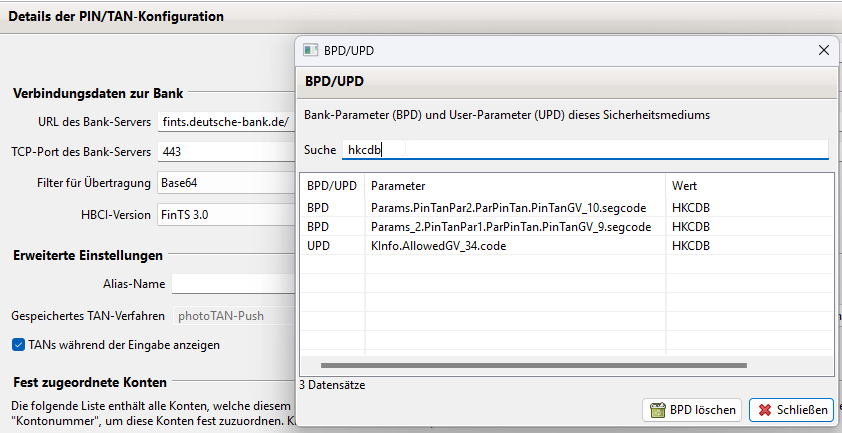
Task: Click the BPD/UPD window title icon
Action: point(310,50)
